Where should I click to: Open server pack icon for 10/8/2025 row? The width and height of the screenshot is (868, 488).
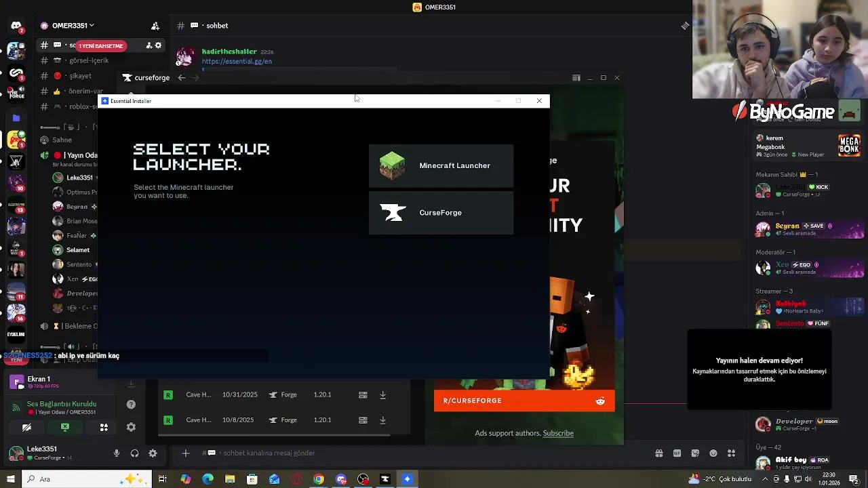(363, 420)
